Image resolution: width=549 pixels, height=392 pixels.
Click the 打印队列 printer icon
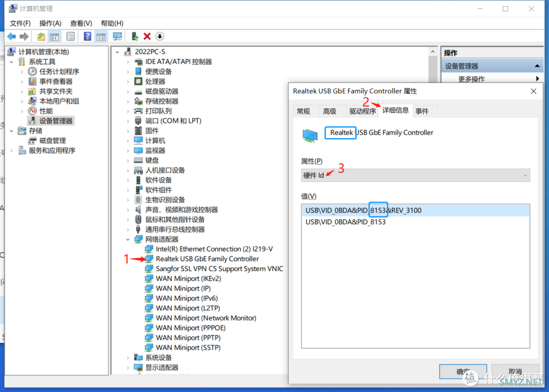click(138, 111)
